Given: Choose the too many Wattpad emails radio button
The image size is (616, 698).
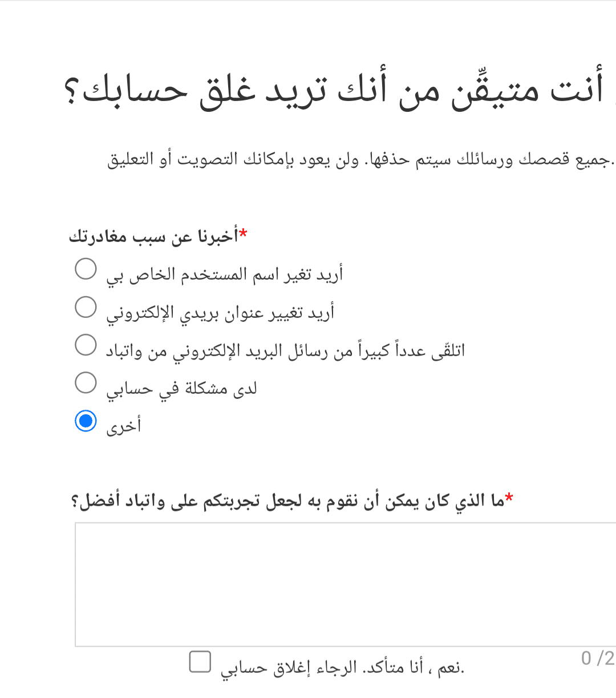Looking at the screenshot, I should 86,345.
